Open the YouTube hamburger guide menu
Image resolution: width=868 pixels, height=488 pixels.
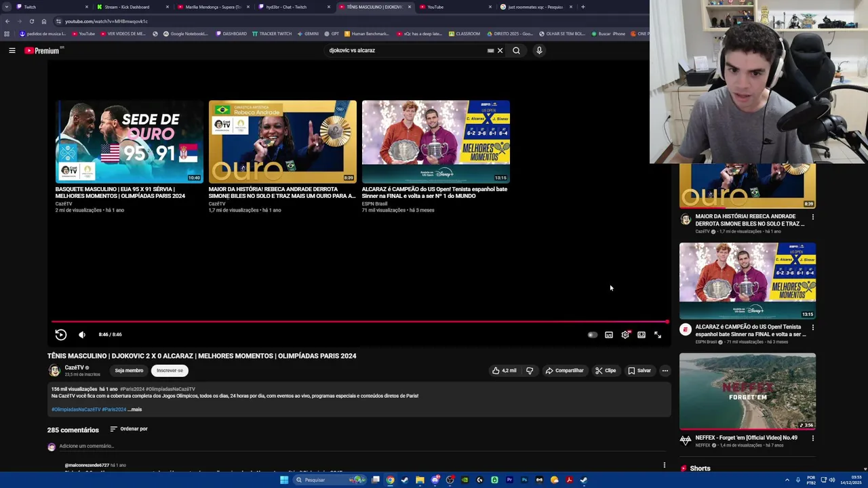click(x=12, y=50)
